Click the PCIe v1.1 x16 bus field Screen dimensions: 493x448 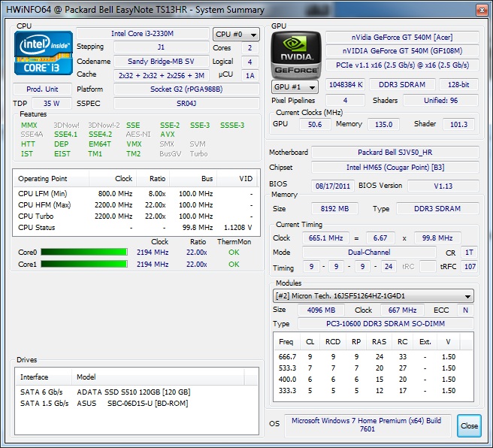click(x=402, y=65)
